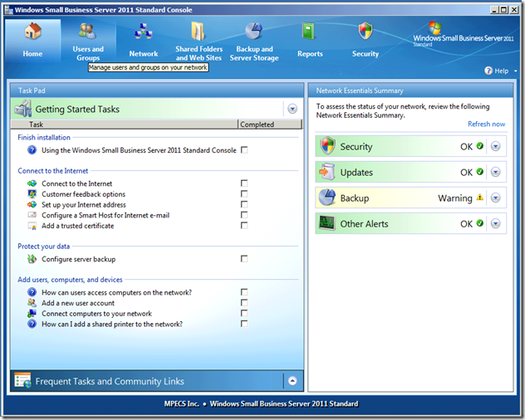Click the Refresh now link
This screenshot has width=525, height=420.
click(x=486, y=124)
